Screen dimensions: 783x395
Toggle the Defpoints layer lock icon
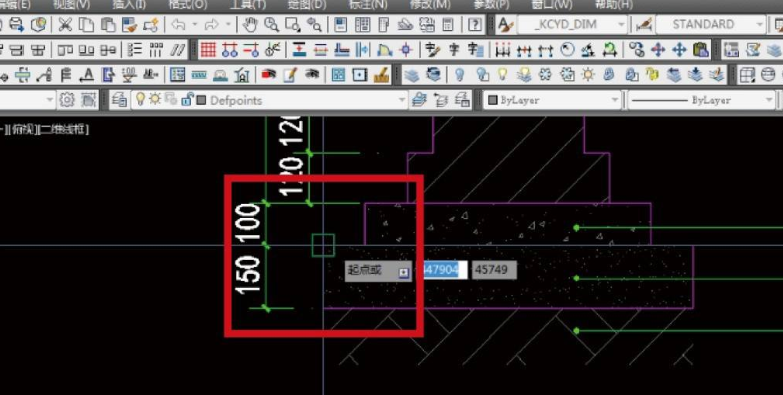(x=187, y=99)
